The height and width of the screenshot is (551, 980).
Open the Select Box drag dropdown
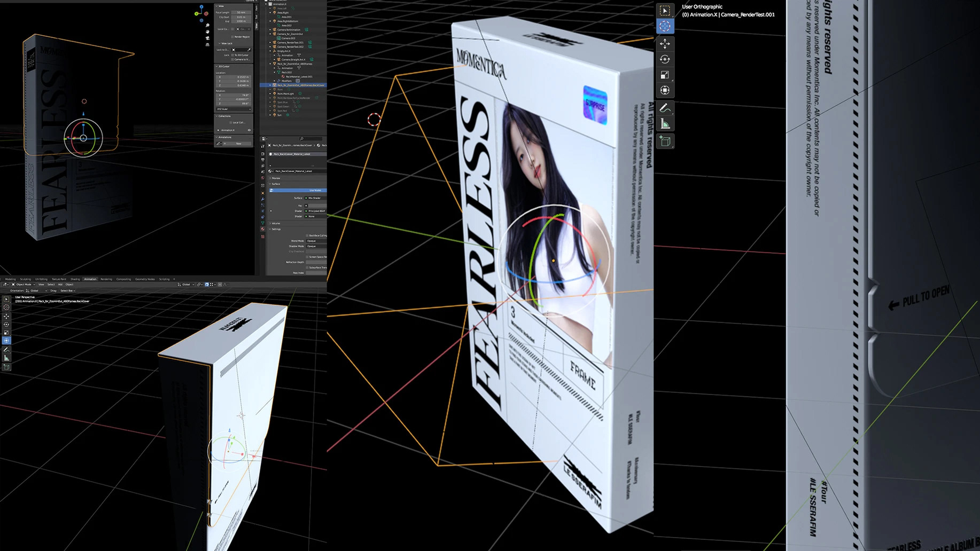click(67, 290)
